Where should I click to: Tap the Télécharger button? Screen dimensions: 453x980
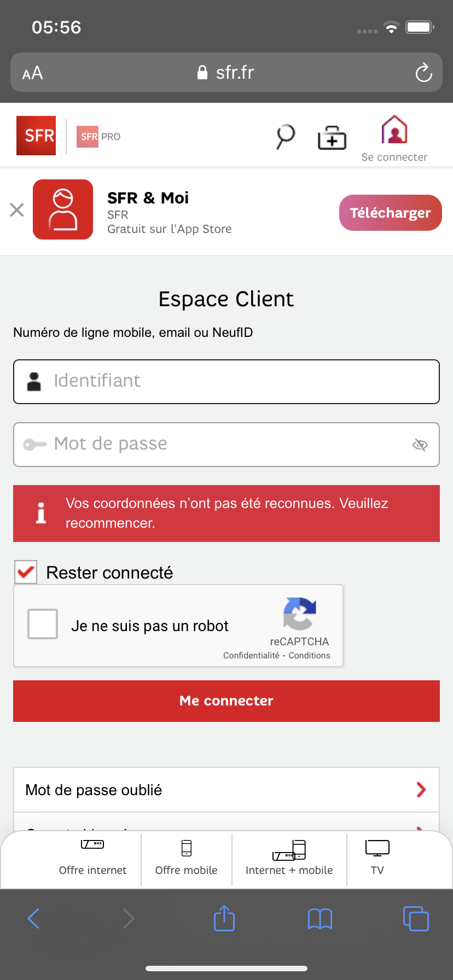[390, 212]
